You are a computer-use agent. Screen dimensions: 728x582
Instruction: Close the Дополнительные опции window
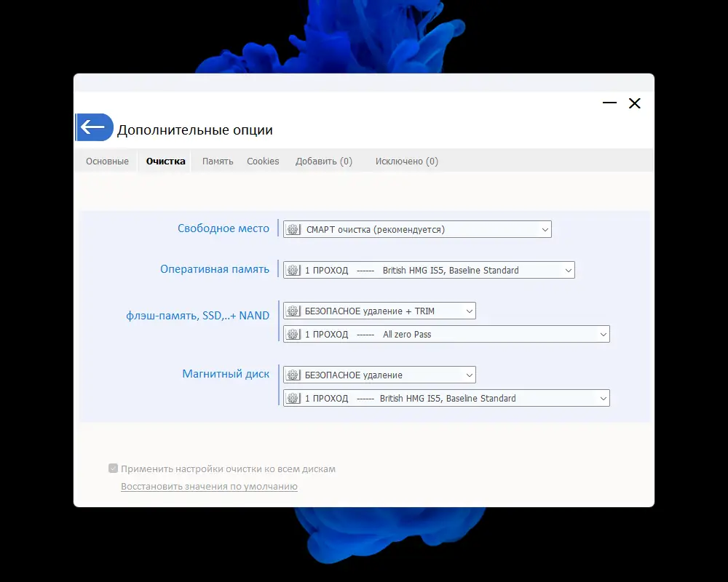point(635,103)
